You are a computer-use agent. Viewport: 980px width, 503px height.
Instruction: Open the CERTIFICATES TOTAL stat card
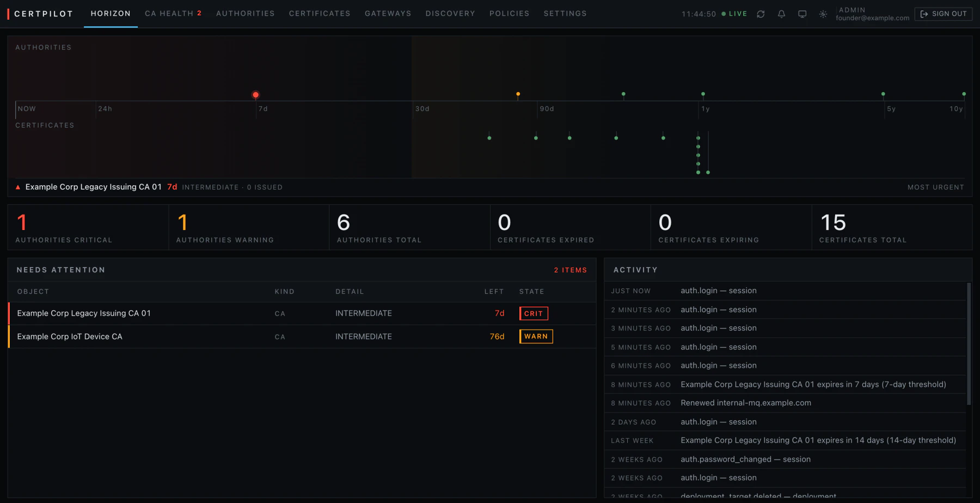click(892, 227)
